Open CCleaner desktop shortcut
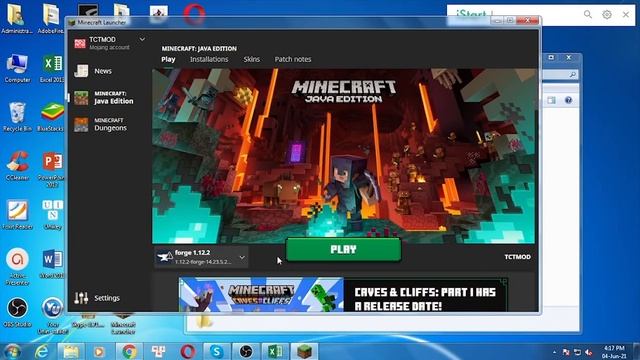This screenshot has height=360, width=640. pos(17,166)
